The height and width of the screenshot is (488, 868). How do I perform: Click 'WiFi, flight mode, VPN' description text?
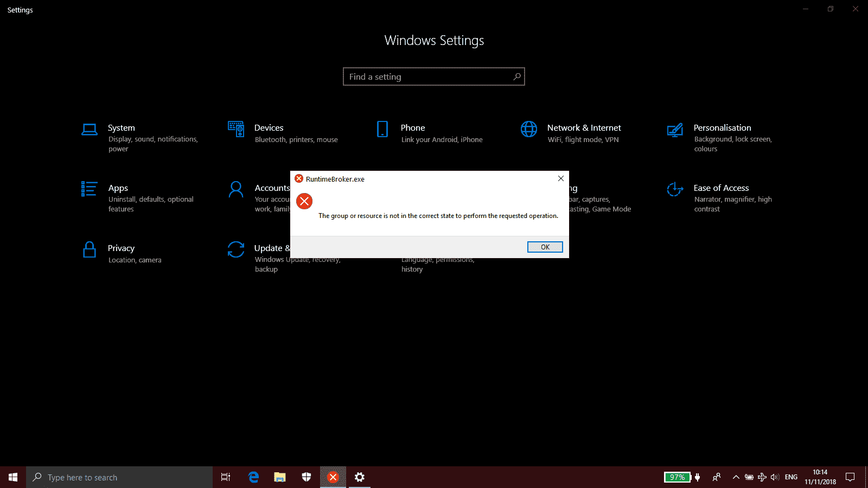coord(583,140)
